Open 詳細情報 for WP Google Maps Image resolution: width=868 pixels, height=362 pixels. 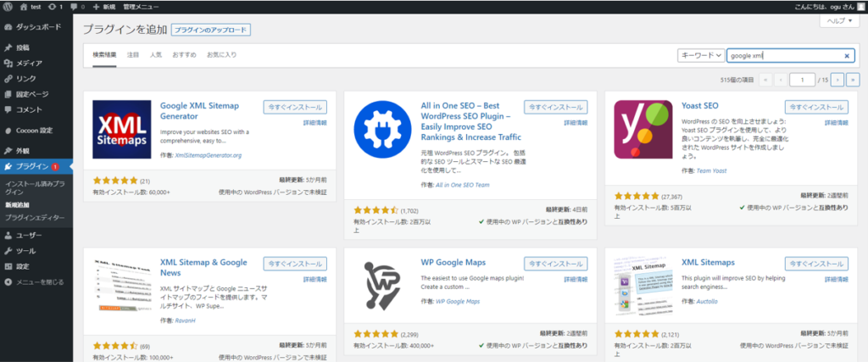point(576,280)
